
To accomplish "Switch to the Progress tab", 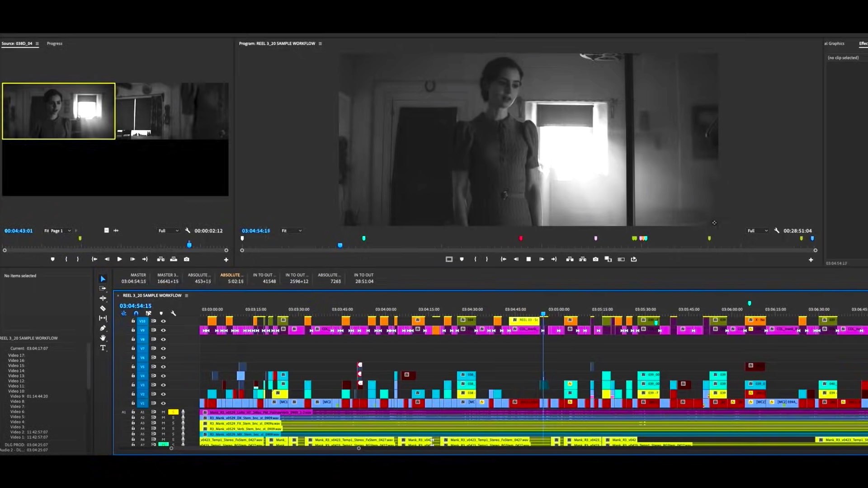I will pyautogui.click(x=54, y=44).
